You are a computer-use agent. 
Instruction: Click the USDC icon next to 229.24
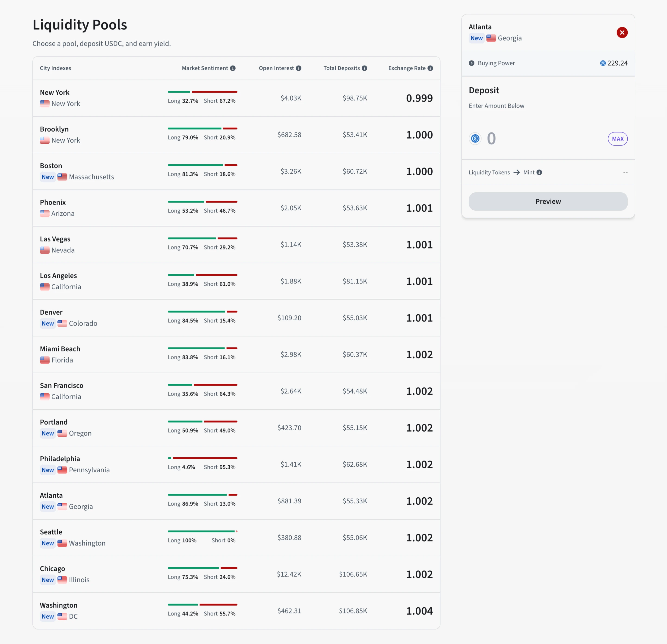coord(603,63)
